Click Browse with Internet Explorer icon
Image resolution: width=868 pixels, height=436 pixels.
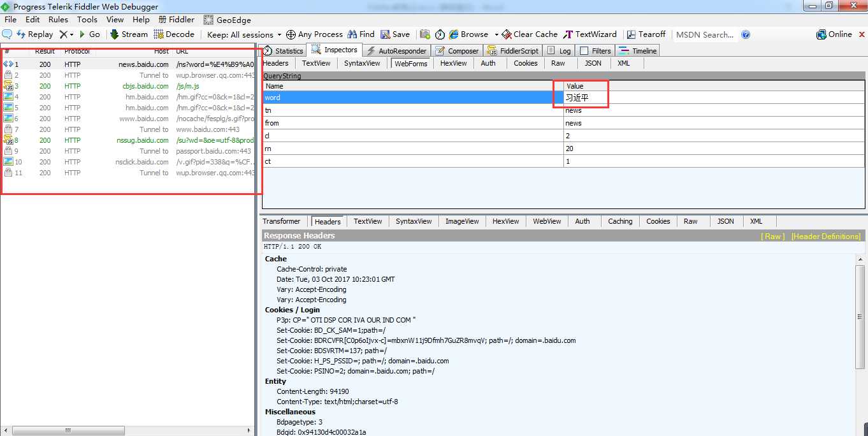pos(468,34)
